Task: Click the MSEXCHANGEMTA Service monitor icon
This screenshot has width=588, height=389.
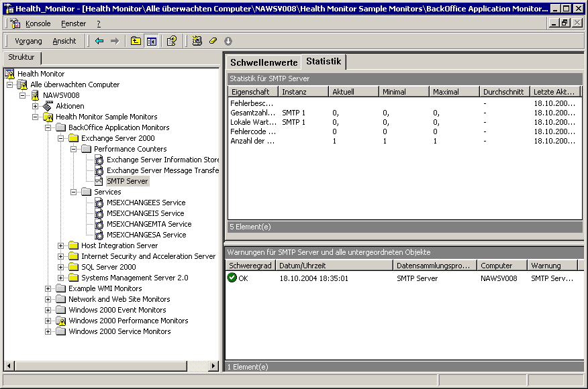Action: tap(99, 224)
